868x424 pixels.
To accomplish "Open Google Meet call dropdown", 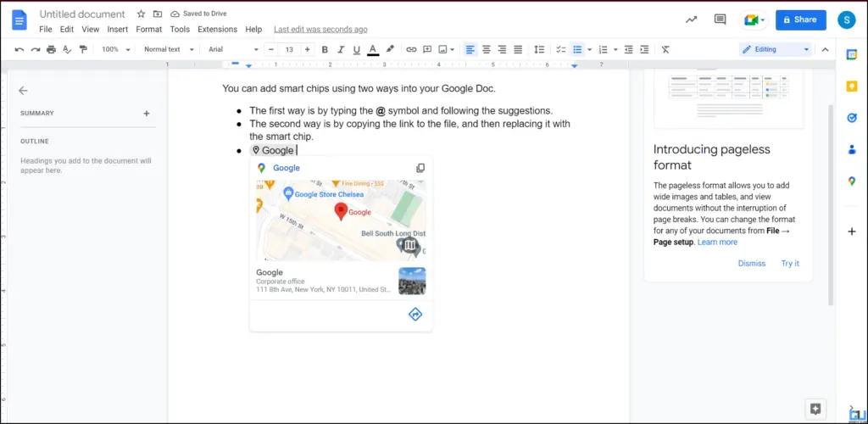I will pos(754,20).
